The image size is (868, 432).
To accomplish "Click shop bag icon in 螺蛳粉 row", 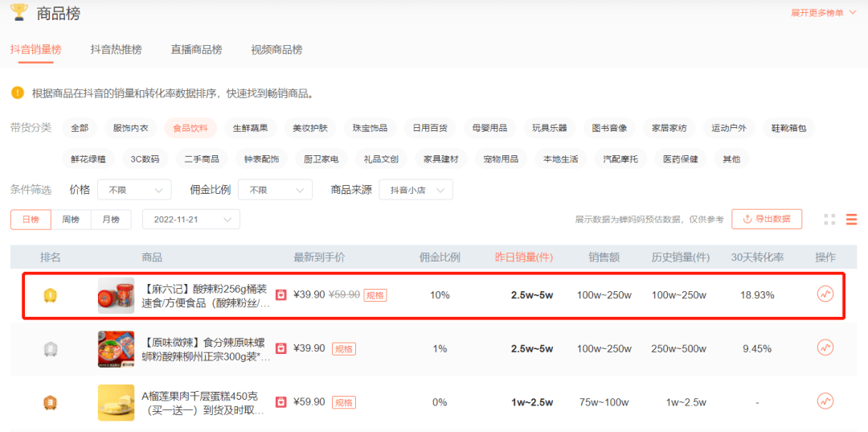I will 281,348.
